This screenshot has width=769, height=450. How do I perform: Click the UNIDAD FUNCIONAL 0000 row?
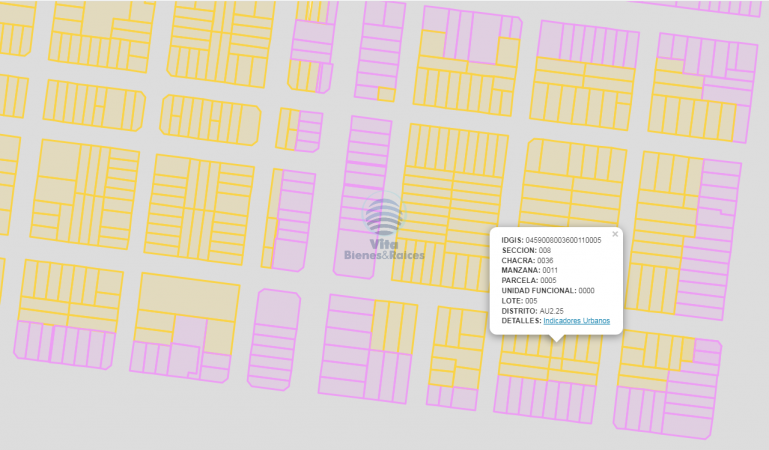point(548,290)
